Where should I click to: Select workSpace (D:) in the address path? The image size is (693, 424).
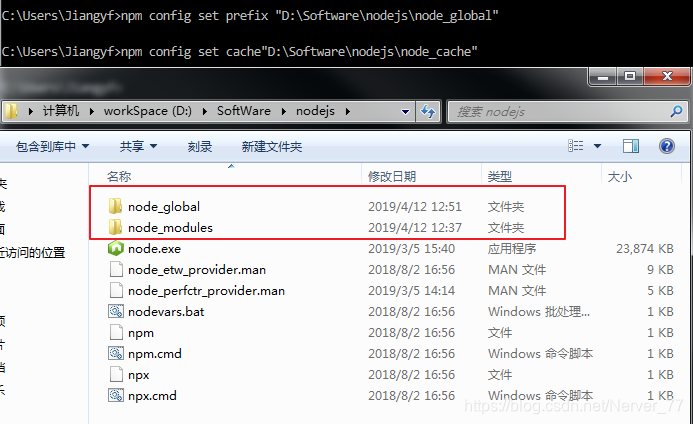[x=148, y=111]
